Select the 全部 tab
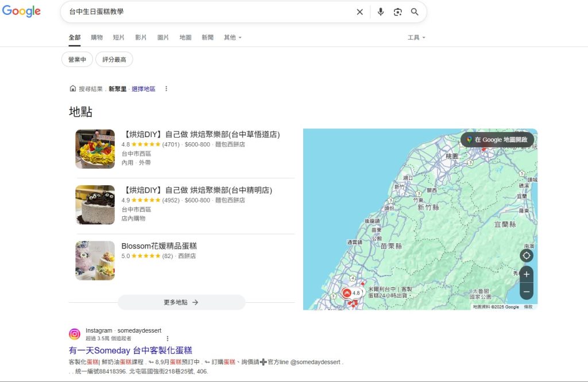Image resolution: width=588 pixels, height=382 pixels. point(75,37)
